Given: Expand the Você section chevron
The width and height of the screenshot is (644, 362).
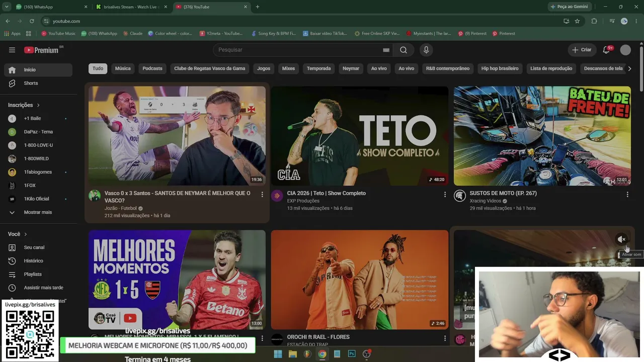Looking at the screenshot, I should point(26,234).
